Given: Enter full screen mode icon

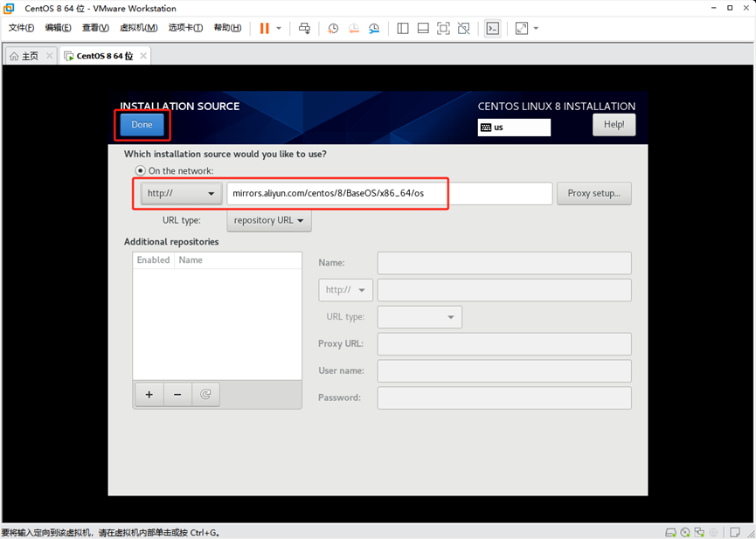Looking at the screenshot, I should click(443, 29).
